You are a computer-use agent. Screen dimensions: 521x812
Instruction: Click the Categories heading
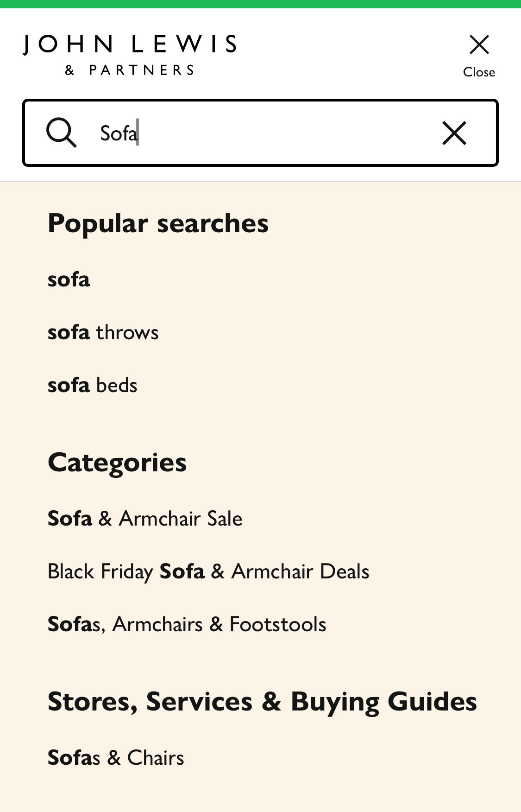click(x=117, y=462)
